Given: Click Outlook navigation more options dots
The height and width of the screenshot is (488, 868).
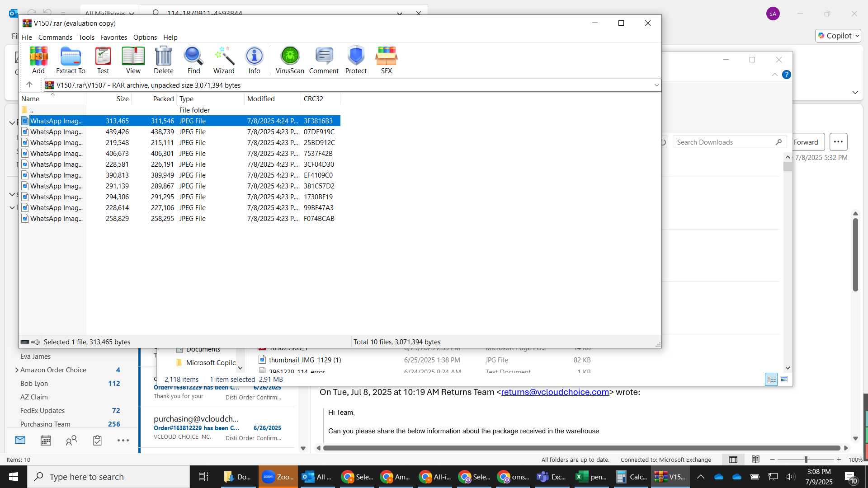Looking at the screenshot, I should coord(123,440).
